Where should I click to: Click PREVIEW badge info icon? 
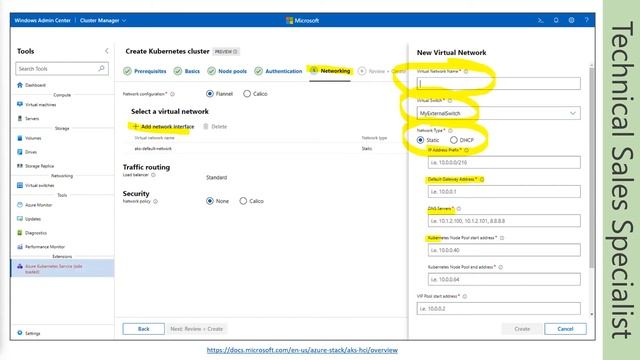click(x=236, y=51)
